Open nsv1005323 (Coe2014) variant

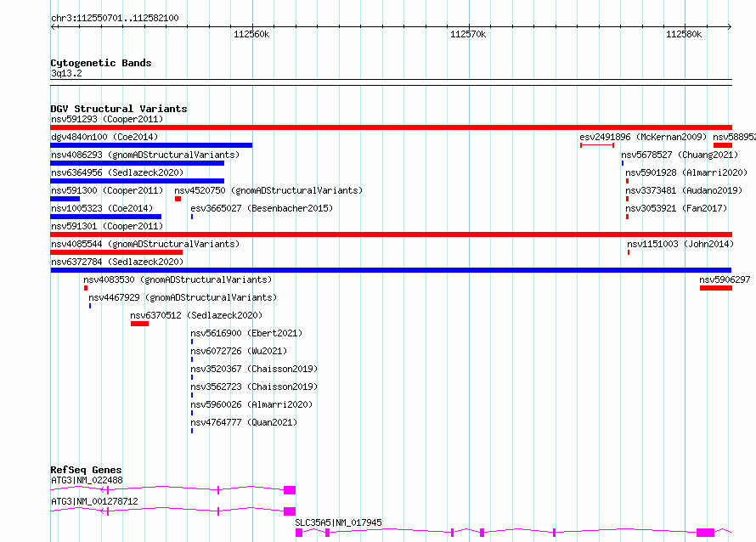[102, 208]
